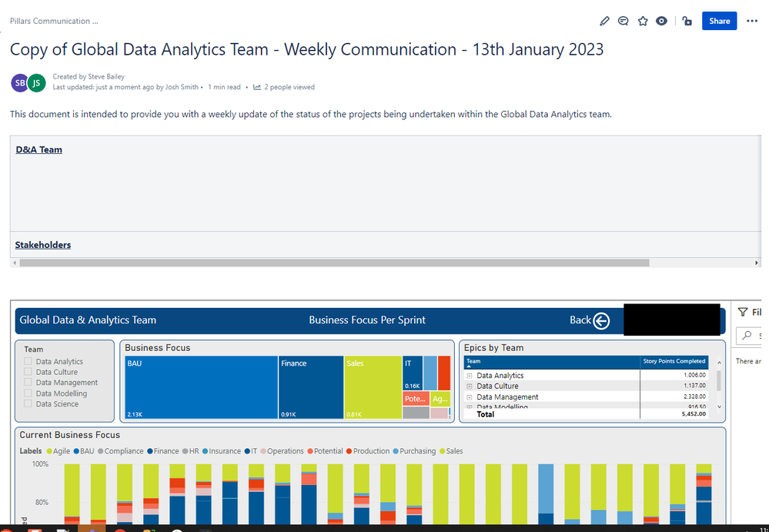Select Insurance in chart legend

click(x=222, y=451)
